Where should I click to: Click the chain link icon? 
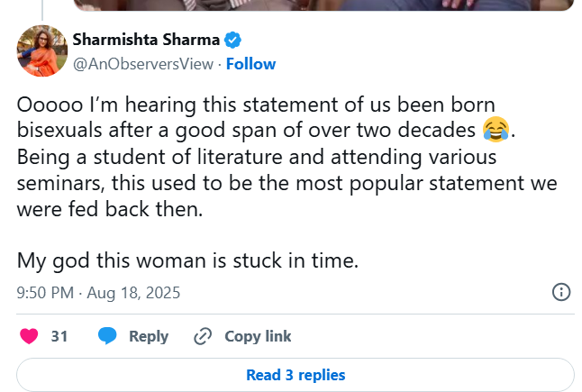tap(204, 336)
